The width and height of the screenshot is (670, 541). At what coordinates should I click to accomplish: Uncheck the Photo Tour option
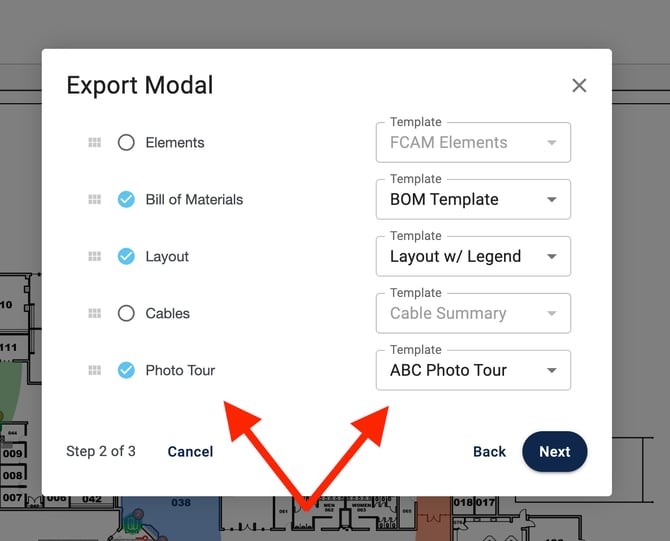click(x=126, y=371)
